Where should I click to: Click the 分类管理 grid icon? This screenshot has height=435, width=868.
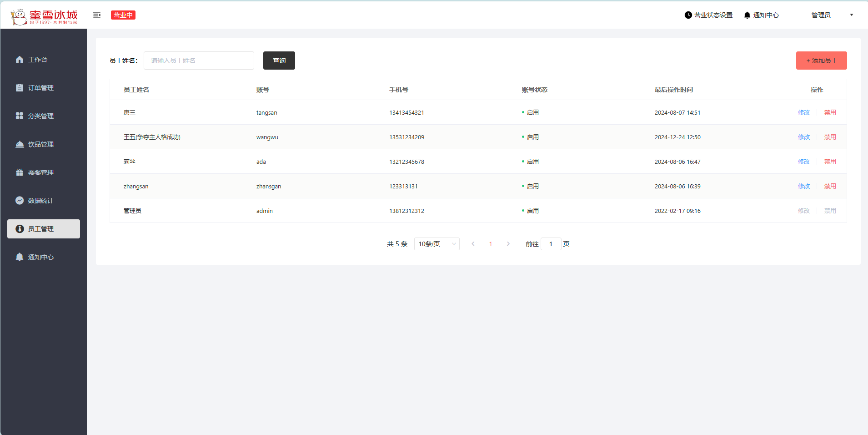20,116
